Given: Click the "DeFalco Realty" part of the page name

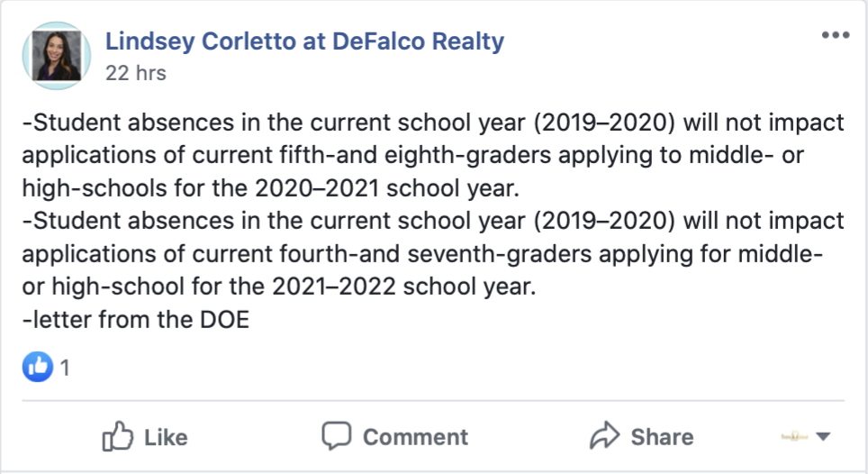Looking at the screenshot, I should click(x=419, y=41).
